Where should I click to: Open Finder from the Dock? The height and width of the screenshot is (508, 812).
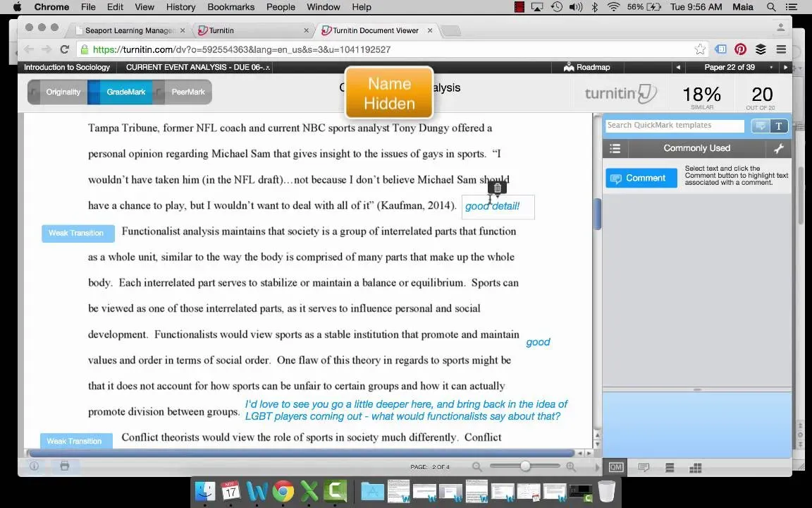click(205, 491)
